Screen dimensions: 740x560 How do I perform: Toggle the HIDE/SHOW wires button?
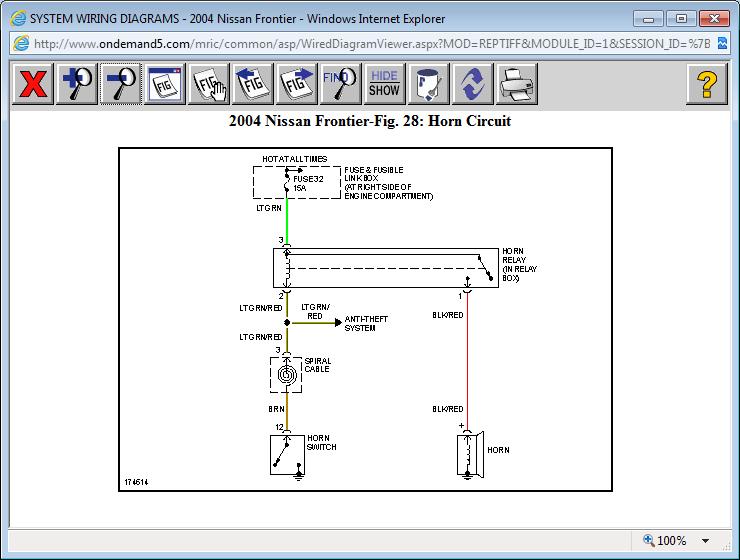pyautogui.click(x=384, y=84)
